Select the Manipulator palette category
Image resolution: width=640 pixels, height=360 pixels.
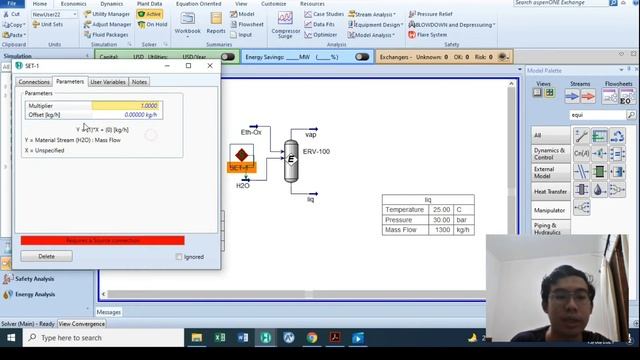coord(551,210)
